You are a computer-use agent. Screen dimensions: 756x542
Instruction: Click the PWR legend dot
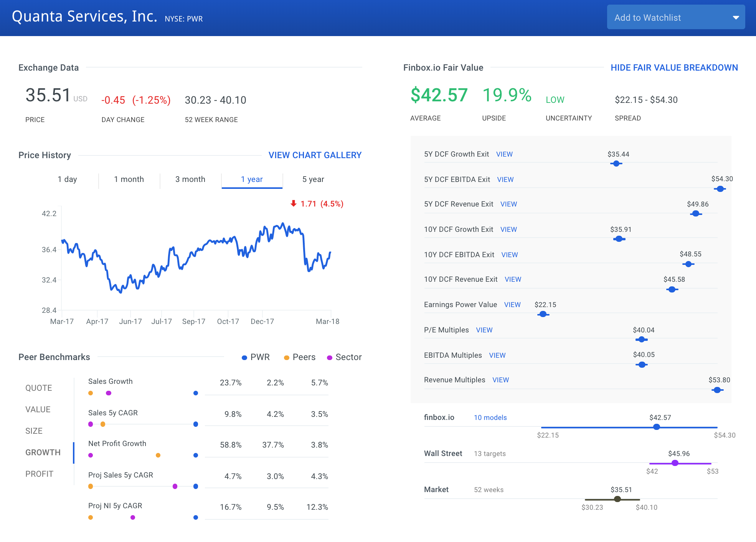(244, 358)
